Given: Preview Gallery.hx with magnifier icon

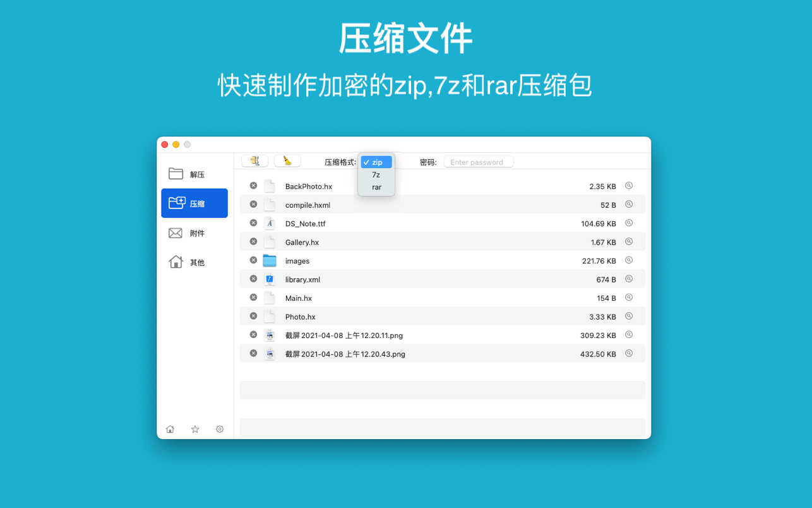Looking at the screenshot, I should tap(629, 241).
